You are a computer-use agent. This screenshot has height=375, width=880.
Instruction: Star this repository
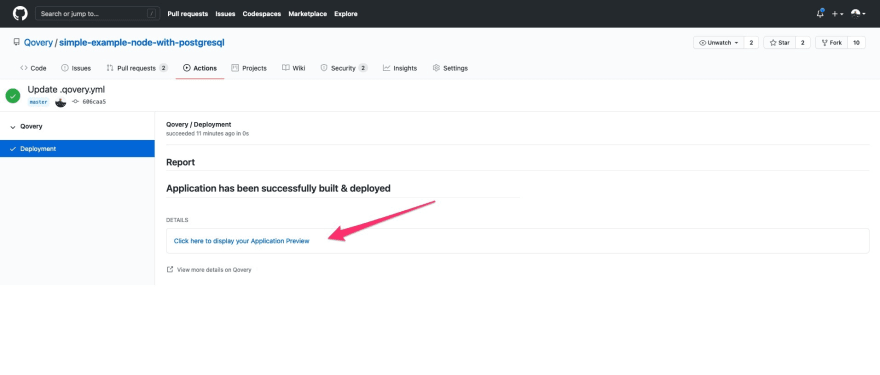click(779, 43)
